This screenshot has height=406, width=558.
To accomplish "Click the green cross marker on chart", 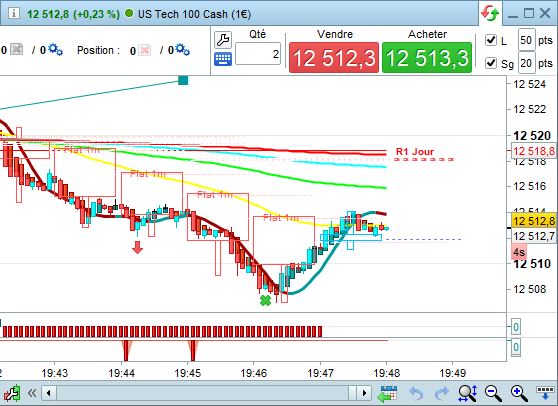I will pyautogui.click(x=265, y=301).
